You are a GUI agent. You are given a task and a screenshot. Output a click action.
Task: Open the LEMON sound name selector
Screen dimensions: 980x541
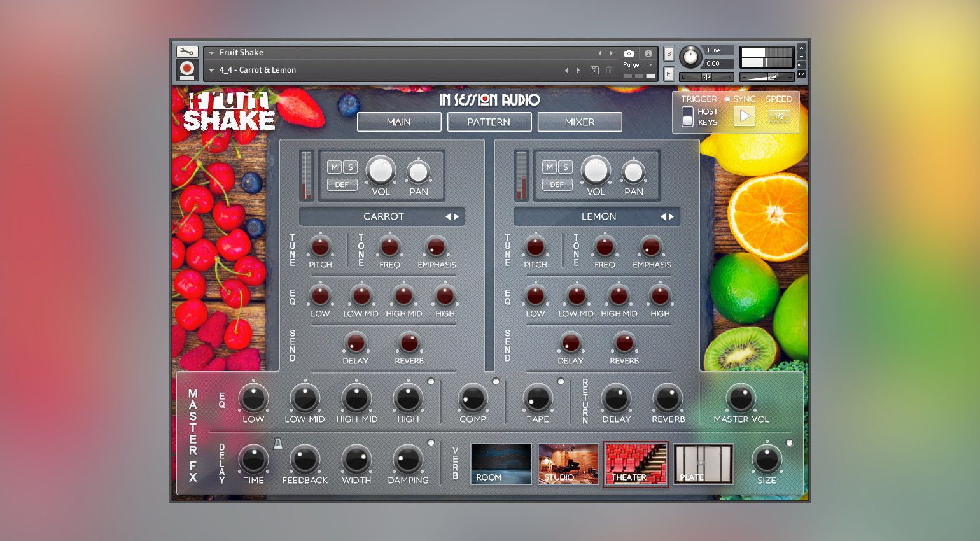pyautogui.click(x=598, y=216)
